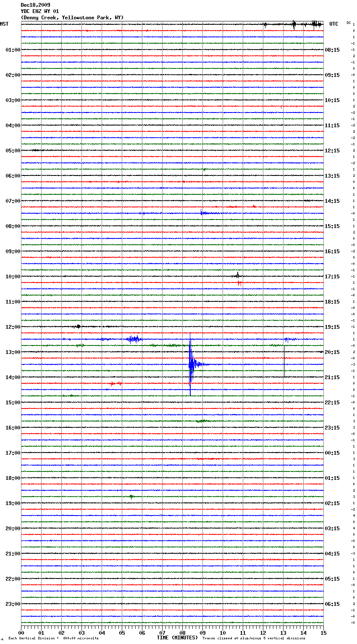
Task: Click minute tick 11 on the bottom axis
Action: [243, 633]
